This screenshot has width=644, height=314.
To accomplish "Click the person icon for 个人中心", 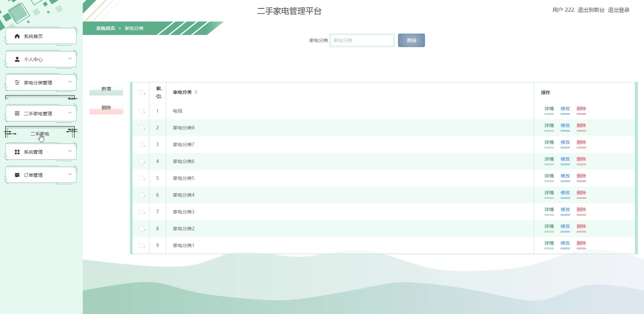I will click(x=17, y=60).
